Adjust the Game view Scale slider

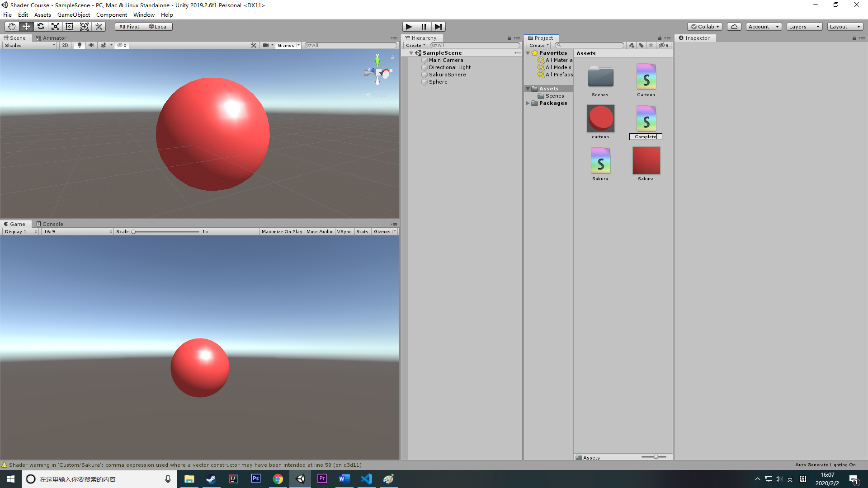(166, 231)
